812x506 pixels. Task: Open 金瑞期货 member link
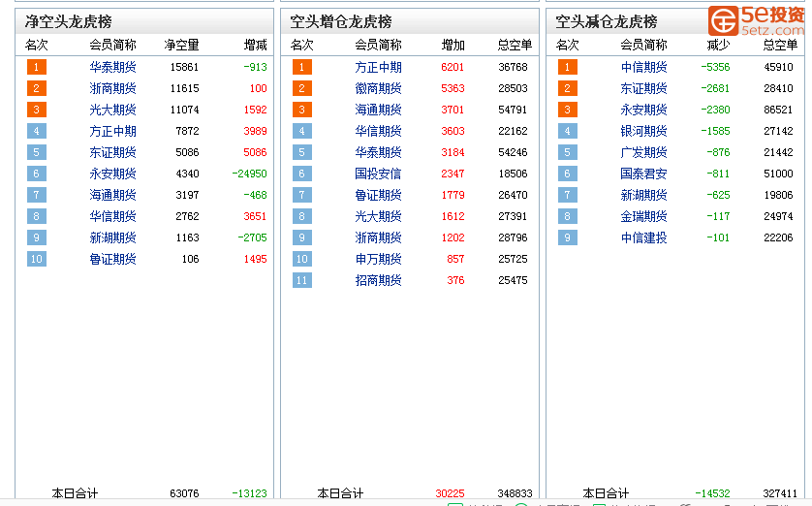click(x=643, y=216)
